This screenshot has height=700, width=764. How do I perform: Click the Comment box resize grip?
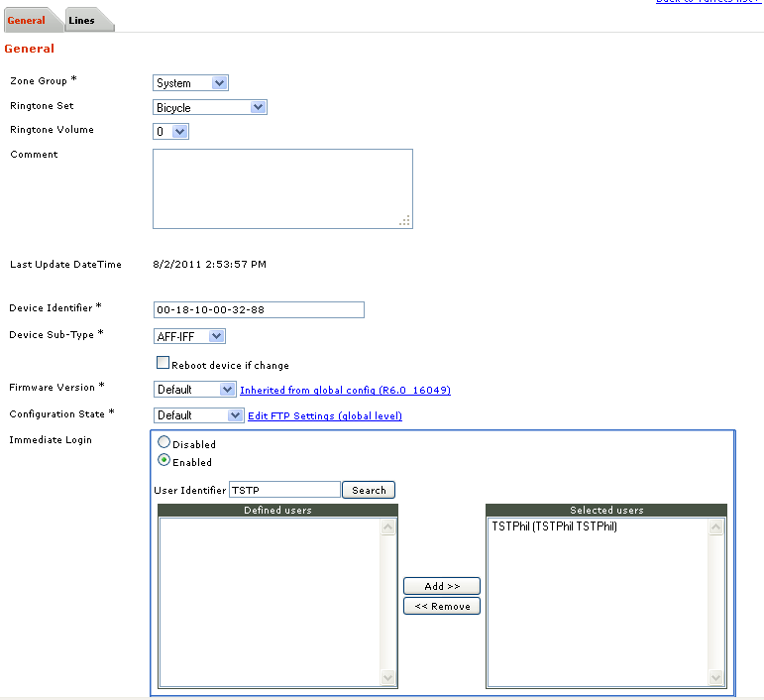pos(405,221)
